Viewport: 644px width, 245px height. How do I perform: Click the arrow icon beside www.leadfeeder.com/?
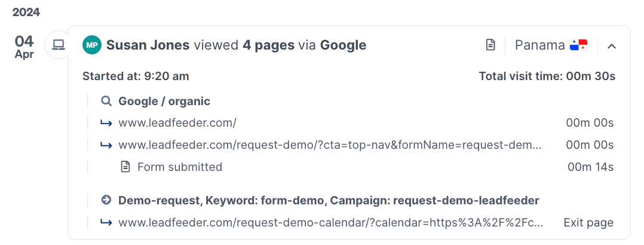tap(106, 124)
